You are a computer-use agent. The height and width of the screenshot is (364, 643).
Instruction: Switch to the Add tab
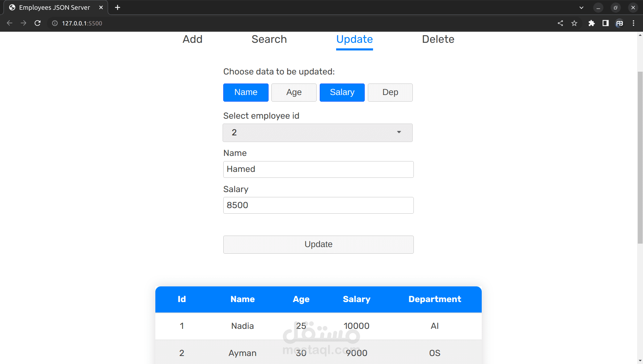[x=193, y=39]
